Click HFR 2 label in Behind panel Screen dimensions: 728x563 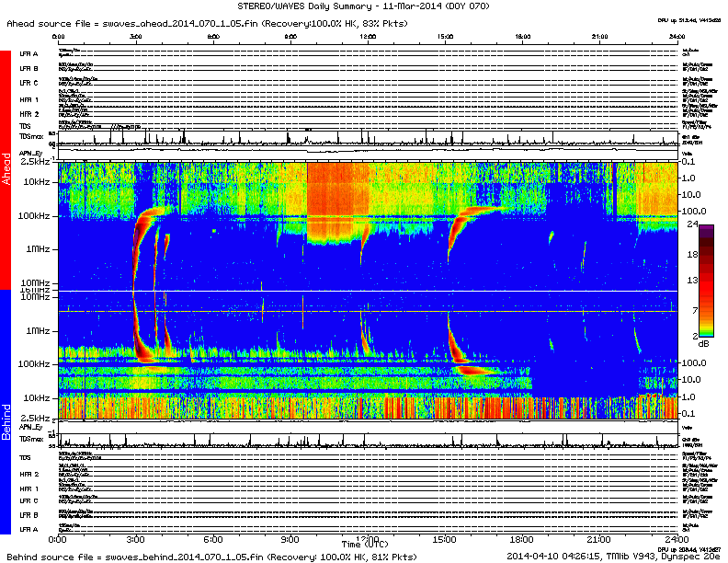click(28, 475)
